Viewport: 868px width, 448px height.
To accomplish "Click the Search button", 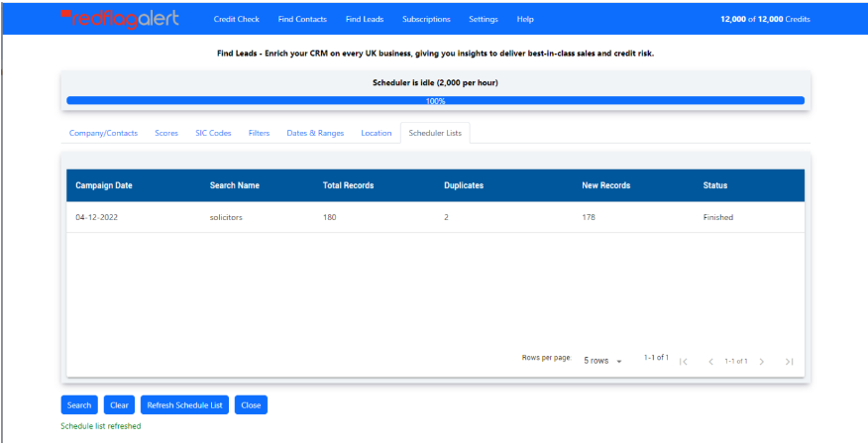I will pos(79,405).
